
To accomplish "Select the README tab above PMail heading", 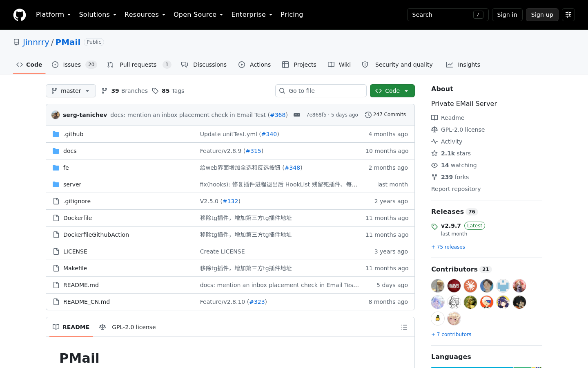I will point(71,327).
